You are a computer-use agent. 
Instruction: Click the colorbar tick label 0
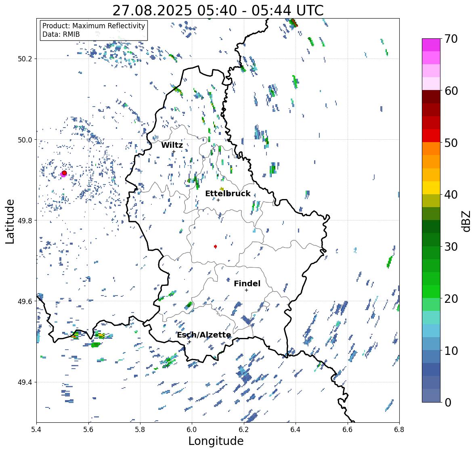[x=448, y=403]
